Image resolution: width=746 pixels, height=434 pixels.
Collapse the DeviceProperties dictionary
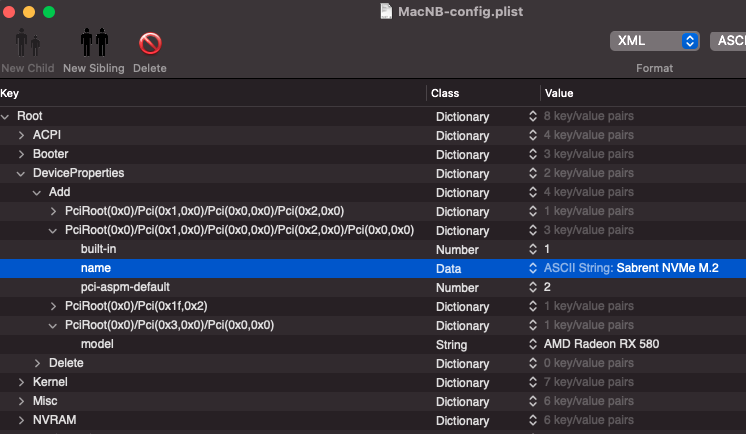click(x=22, y=173)
